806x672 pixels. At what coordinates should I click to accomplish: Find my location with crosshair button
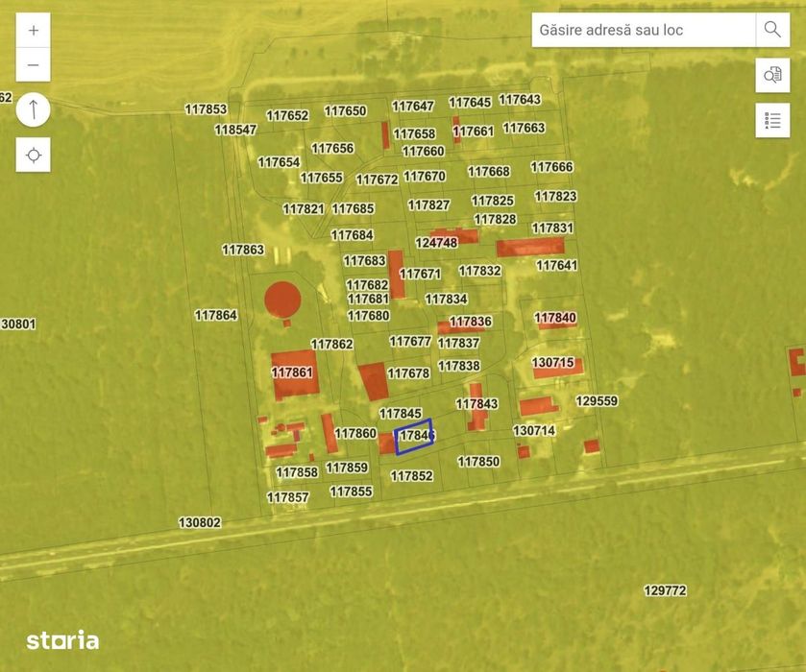(34, 155)
